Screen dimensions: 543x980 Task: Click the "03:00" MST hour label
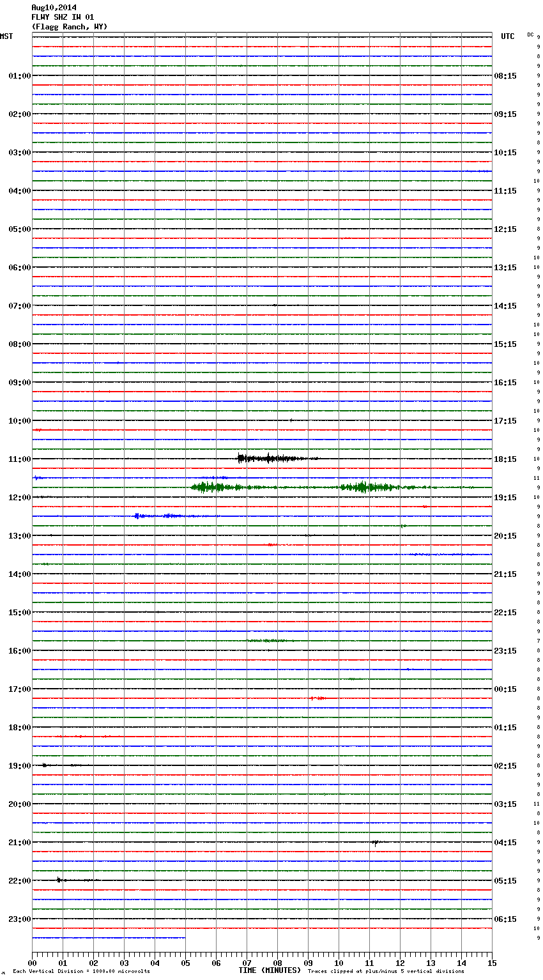(x=20, y=153)
